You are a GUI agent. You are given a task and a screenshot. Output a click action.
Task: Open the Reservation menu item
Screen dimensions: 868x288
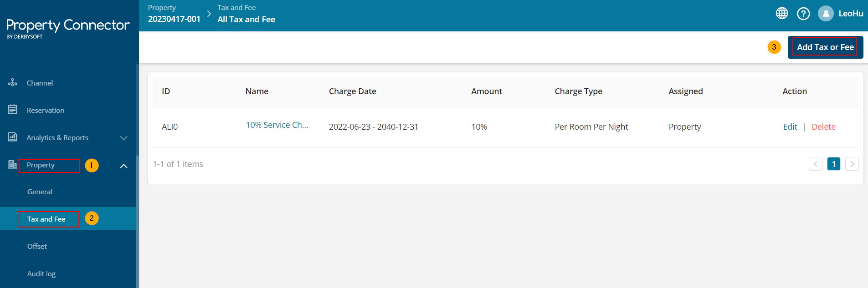[46, 110]
